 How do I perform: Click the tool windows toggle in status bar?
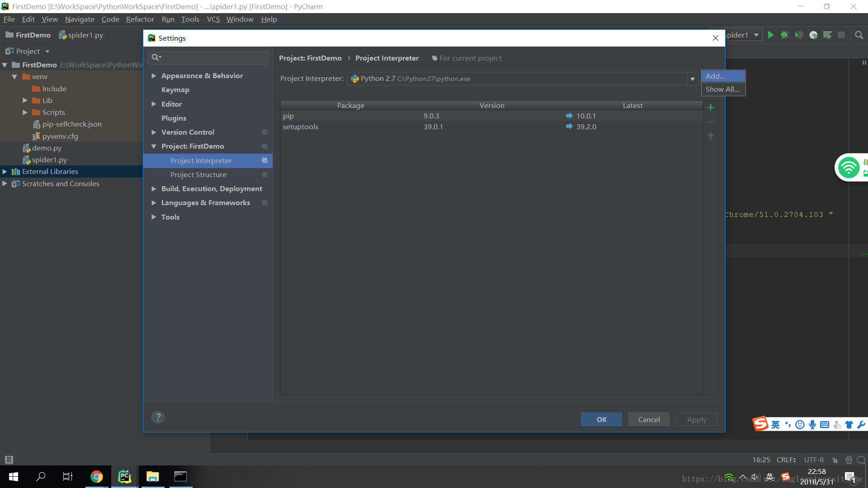point(9,460)
